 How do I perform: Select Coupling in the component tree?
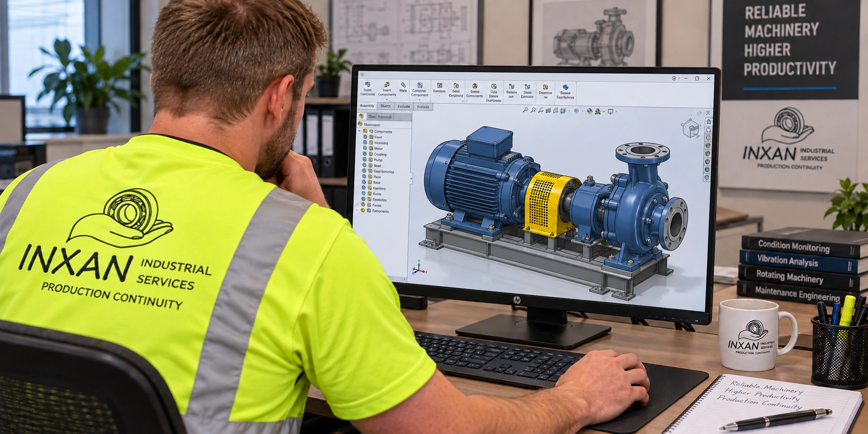pos(380,154)
